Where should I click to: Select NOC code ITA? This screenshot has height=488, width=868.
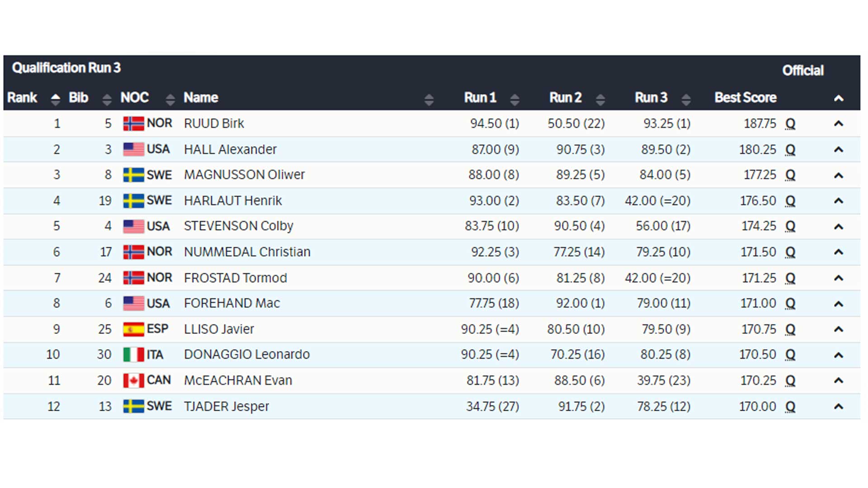tap(155, 355)
